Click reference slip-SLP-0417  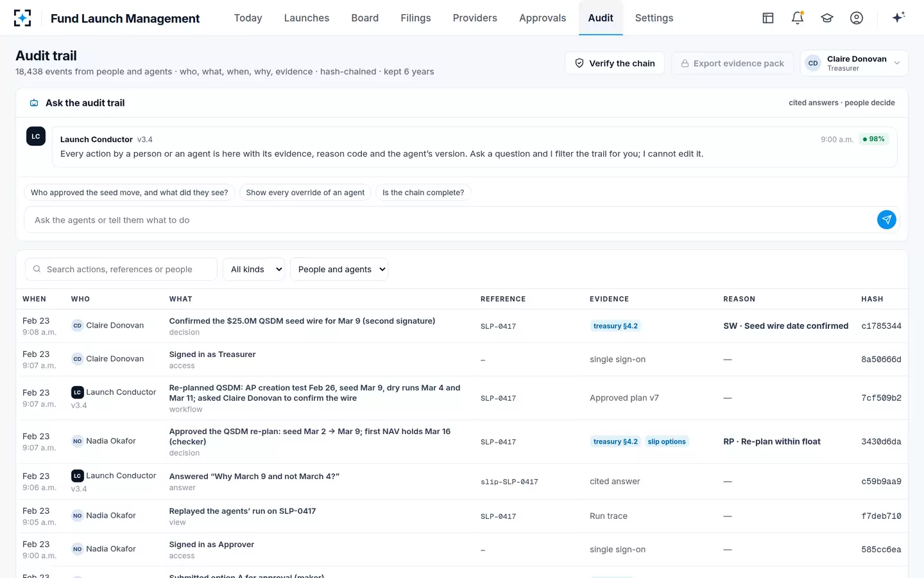pos(509,482)
